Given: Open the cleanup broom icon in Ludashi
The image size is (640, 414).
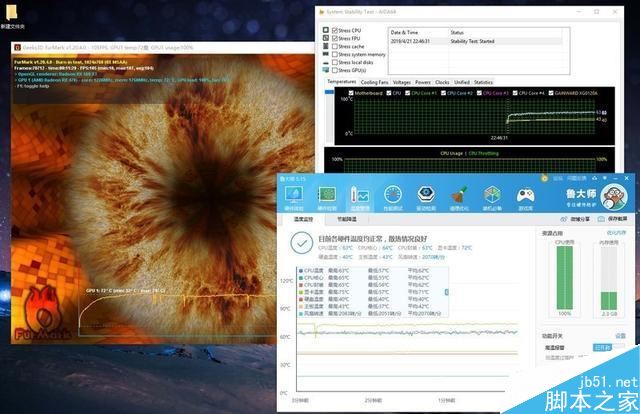Looking at the screenshot, I should click(x=459, y=195).
